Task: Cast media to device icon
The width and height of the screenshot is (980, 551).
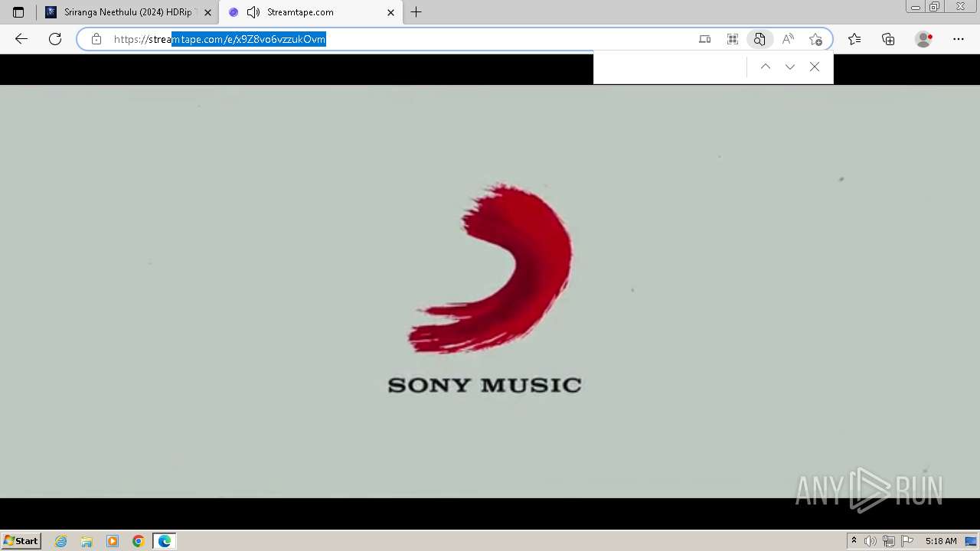Action: (705, 39)
